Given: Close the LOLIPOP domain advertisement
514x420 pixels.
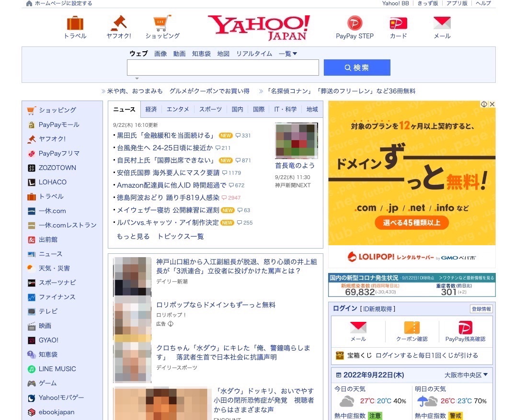Looking at the screenshot, I should (x=491, y=104).
